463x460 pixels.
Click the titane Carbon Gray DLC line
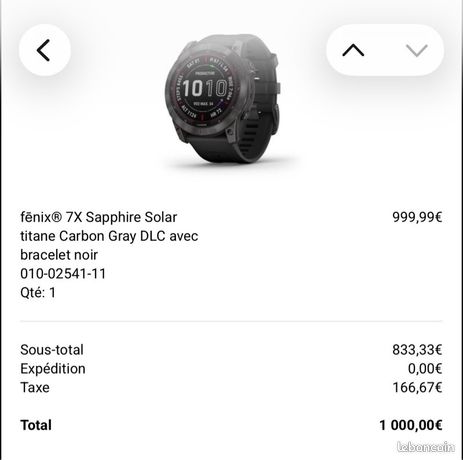[x=109, y=236]
